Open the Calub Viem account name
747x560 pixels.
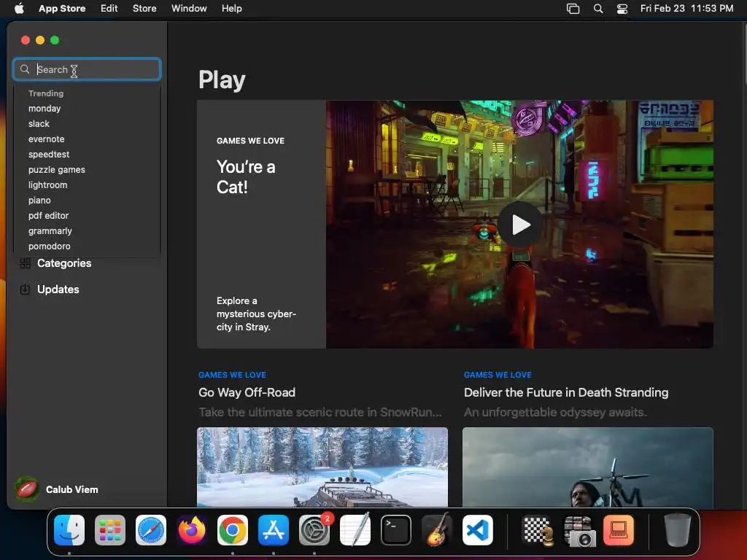(72, 489)
